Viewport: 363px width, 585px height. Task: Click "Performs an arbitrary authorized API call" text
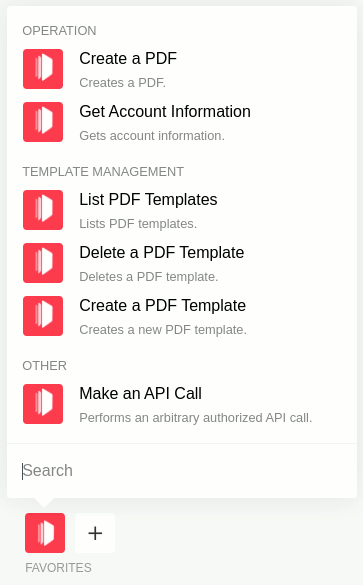pyautogui.click(x=195, y=418)
